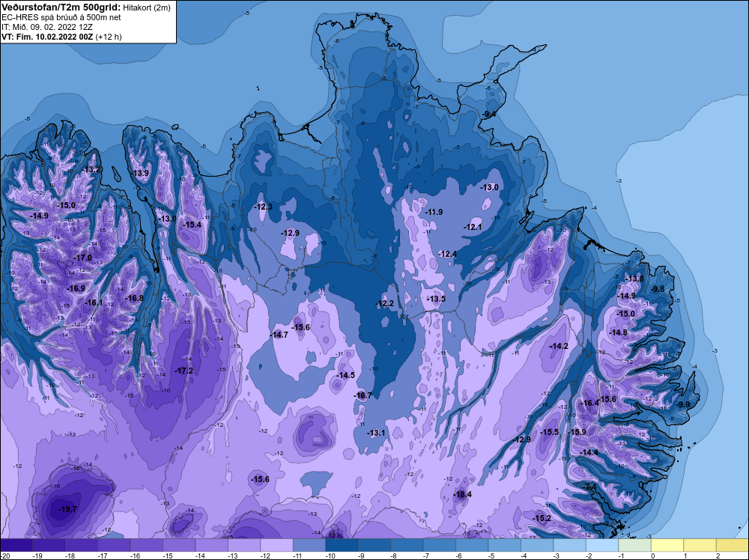Image resolution: width=749 pixels, height=560 pixels.
Task: Click the -14.7 temperature label
Action: 279,335
